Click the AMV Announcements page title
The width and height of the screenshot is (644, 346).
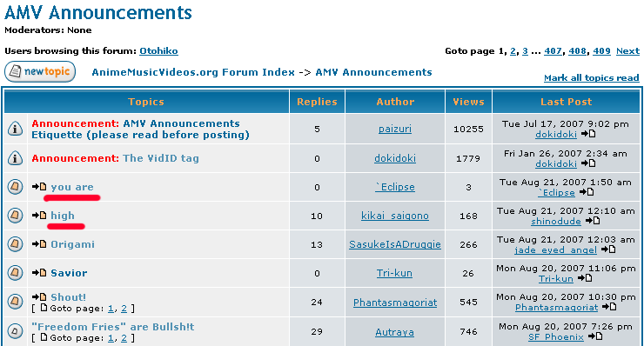98,13
